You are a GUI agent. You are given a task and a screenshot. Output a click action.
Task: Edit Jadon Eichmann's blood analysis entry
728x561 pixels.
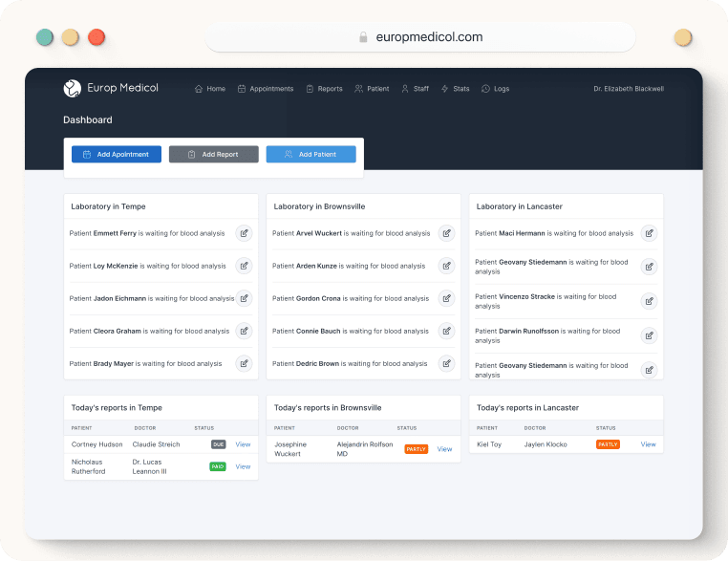(244, 298)
